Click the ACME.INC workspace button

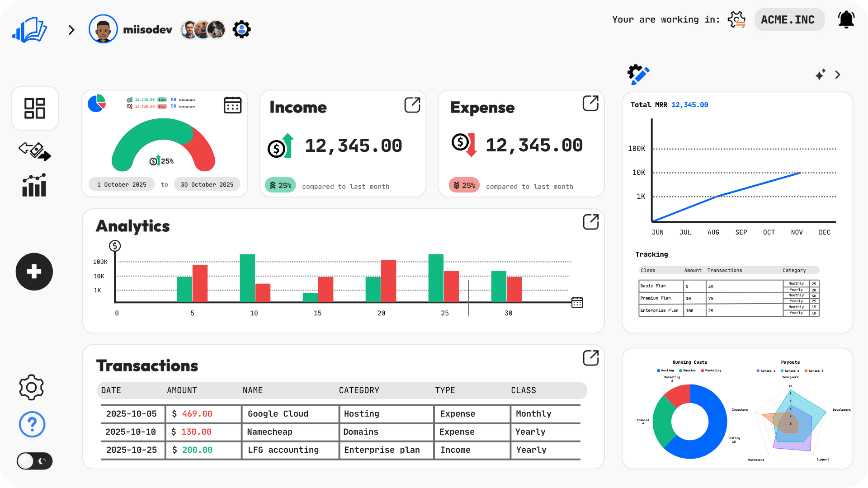pos(789,19)
